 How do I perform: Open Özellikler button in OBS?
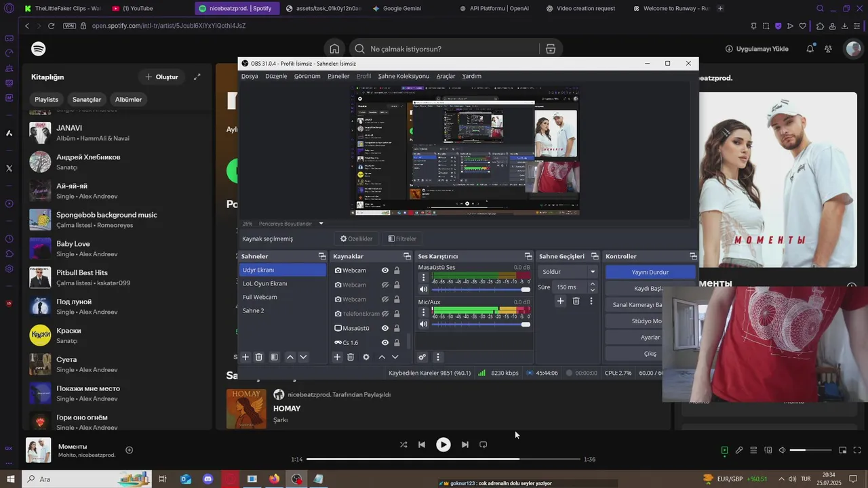357,239
